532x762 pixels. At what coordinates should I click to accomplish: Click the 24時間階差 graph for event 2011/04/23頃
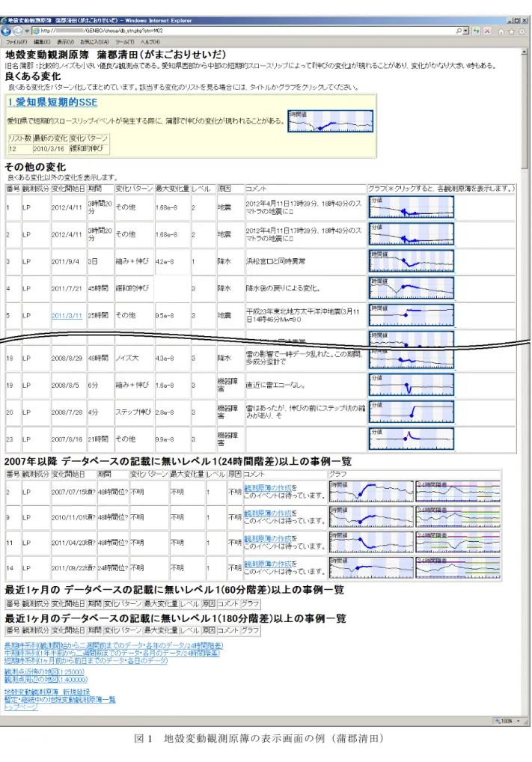458,543
